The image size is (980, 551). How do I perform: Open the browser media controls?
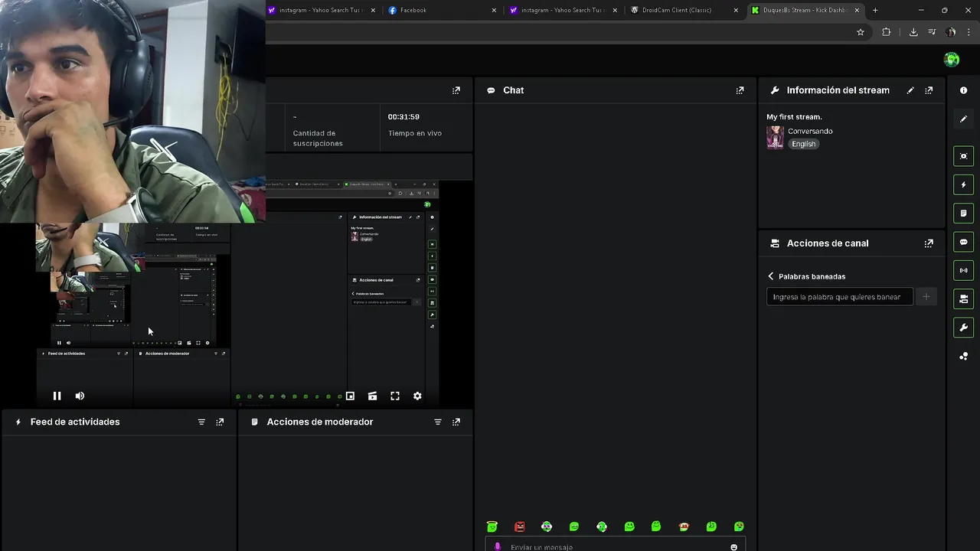(x=932, y=32)
